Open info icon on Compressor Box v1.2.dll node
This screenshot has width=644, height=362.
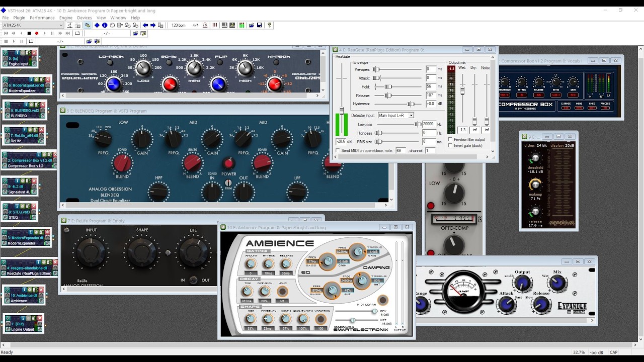click(39, 154)
